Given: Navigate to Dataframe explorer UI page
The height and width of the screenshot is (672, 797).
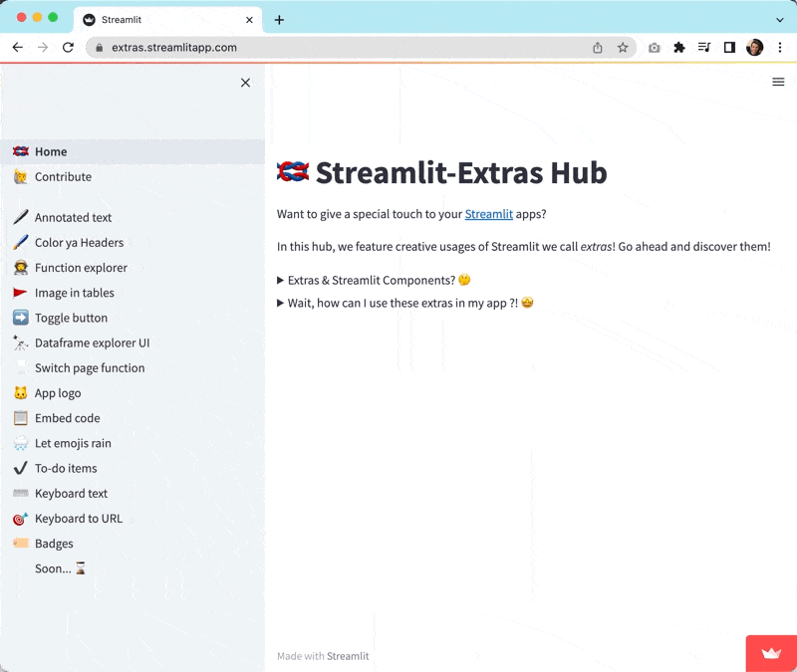Looking at the screenshot, I should [x=133, y=342].
